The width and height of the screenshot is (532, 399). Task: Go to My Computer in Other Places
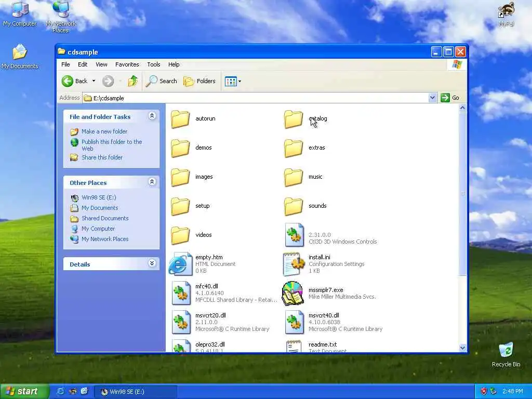pos(98,229)
